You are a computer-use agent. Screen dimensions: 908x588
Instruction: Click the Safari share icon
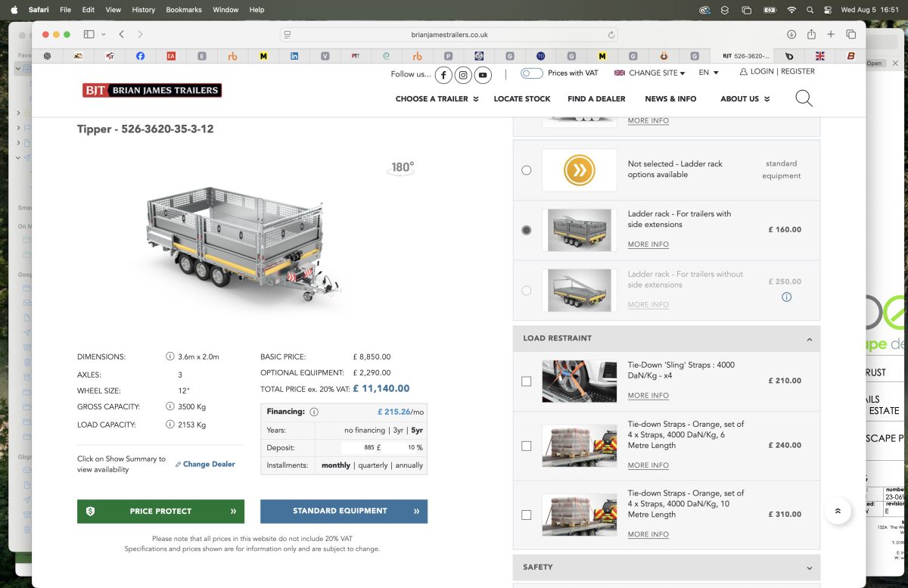811,34
